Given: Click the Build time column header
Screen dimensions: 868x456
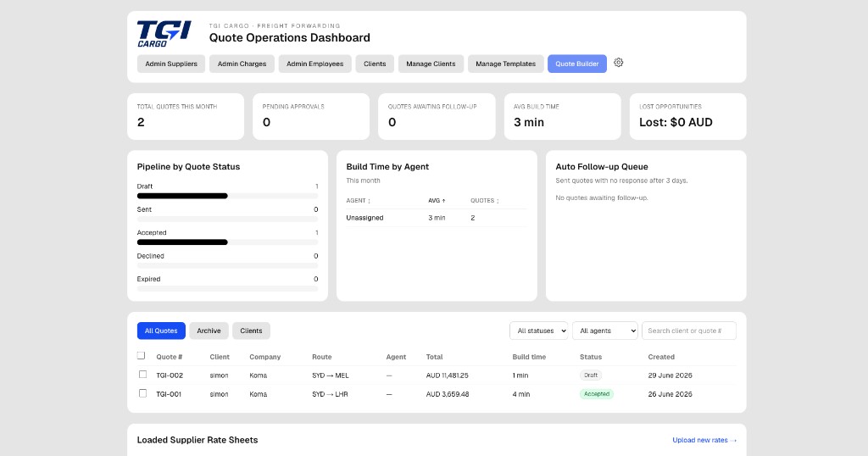Looking at the screenshot, I should (x=529, y=357).
